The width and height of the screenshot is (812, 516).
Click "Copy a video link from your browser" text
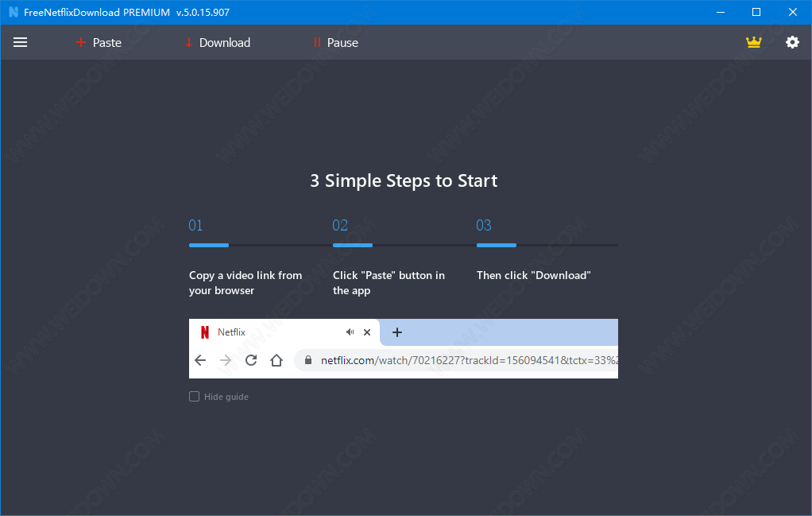246,283
